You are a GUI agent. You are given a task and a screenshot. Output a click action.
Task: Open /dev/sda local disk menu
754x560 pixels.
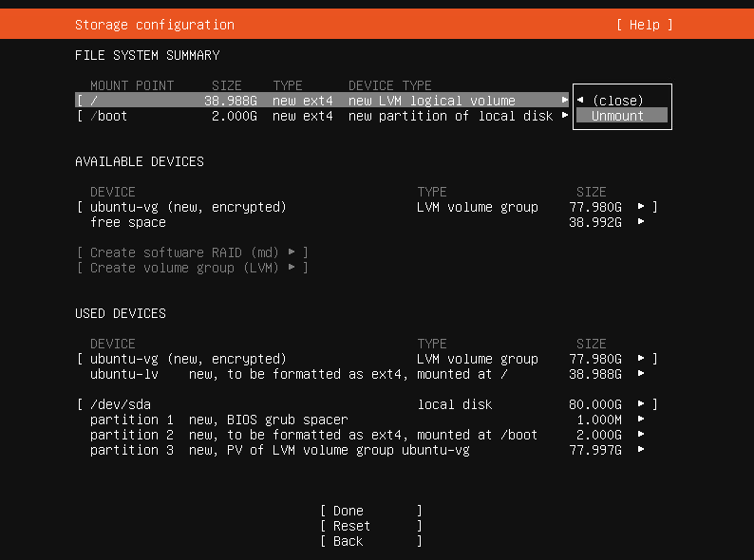pyautogui.click(x=641, y=404)
